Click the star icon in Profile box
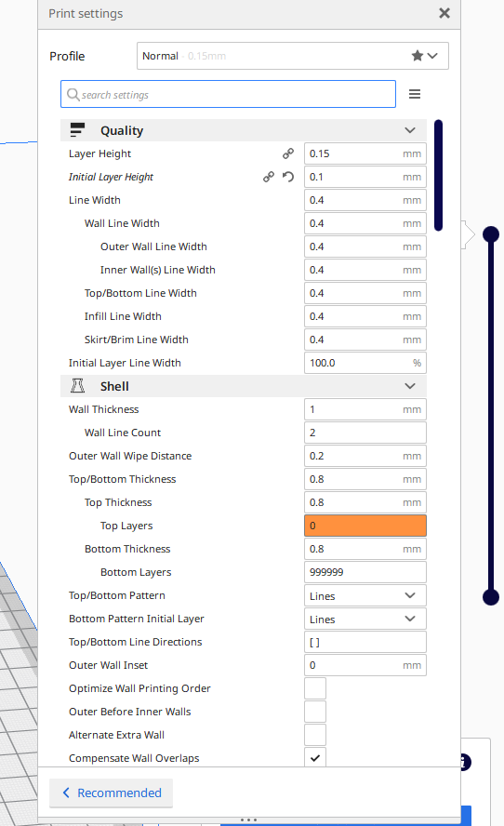The width and height of the screenshot is (504, 826). pyautogui.click(x=418, y=56)
